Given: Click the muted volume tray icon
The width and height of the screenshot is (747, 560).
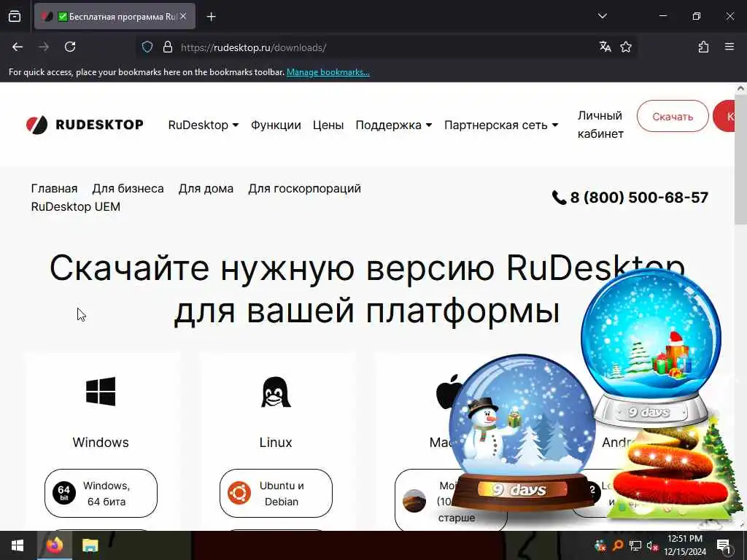Looking at the screenshot, I should click(652, 545).
